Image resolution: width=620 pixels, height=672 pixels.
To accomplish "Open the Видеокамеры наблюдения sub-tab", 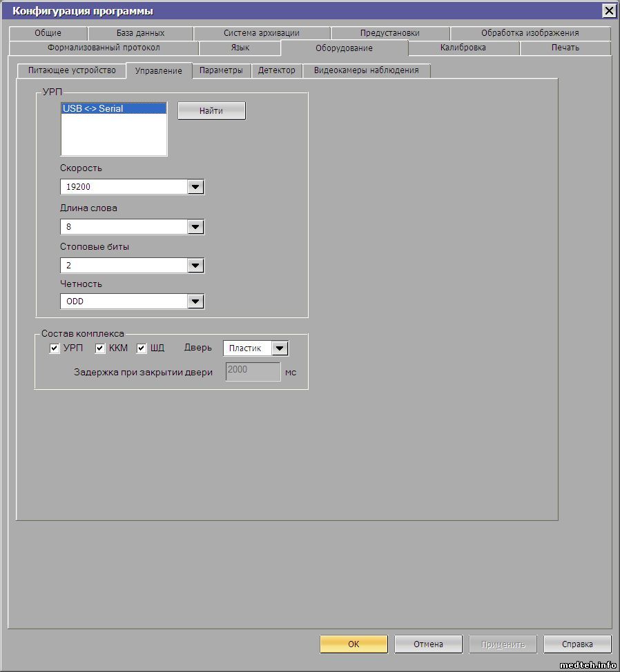I will (x=366, y=70).
